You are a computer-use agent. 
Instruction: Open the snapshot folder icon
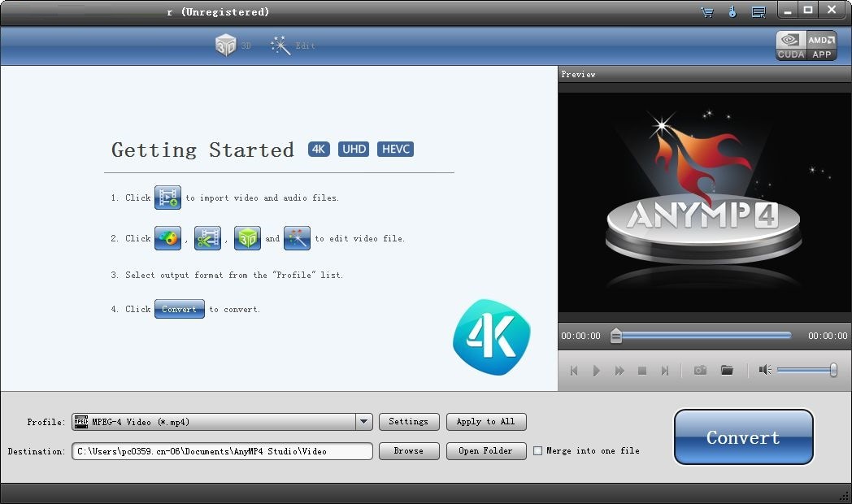click(727, 370)
